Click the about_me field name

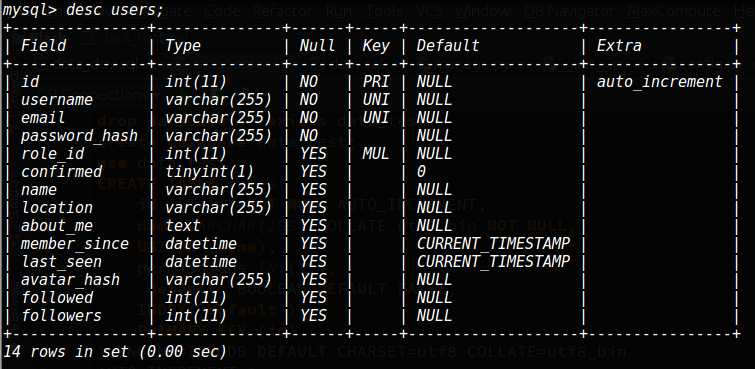[x=57, y=225]
